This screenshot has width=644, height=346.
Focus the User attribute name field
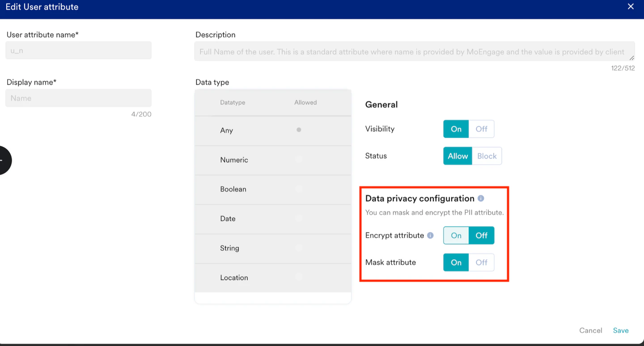(x=78, y=51)
